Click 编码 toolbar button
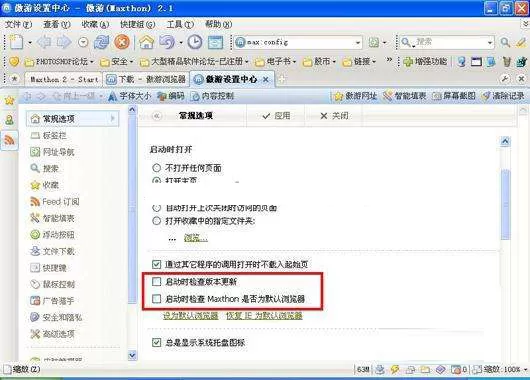Screen dimensions: 530x380 171,96
